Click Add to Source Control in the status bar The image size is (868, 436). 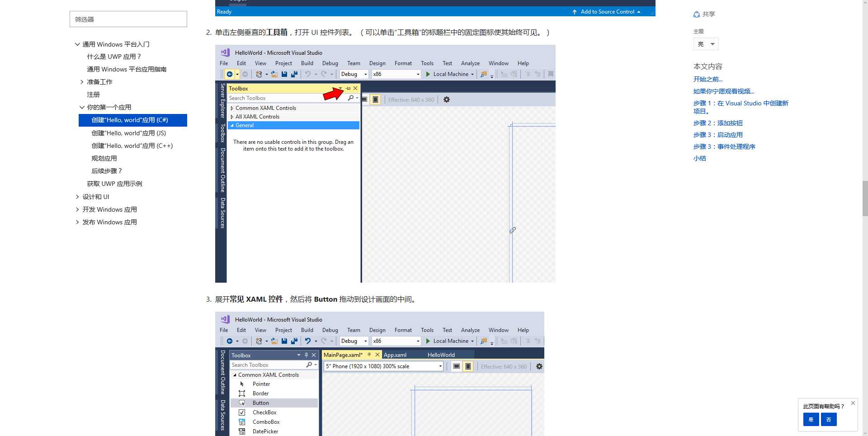pos(607,12)
